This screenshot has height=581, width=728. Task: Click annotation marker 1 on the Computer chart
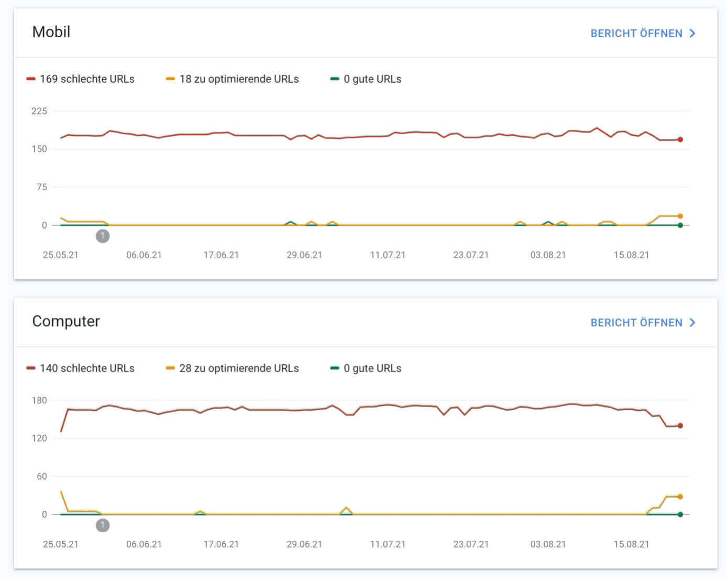tap(103, 525)
